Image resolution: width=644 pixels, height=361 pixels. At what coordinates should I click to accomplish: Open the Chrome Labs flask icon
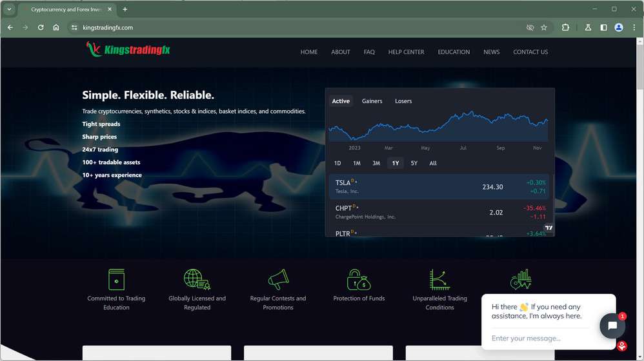[588, 28]
